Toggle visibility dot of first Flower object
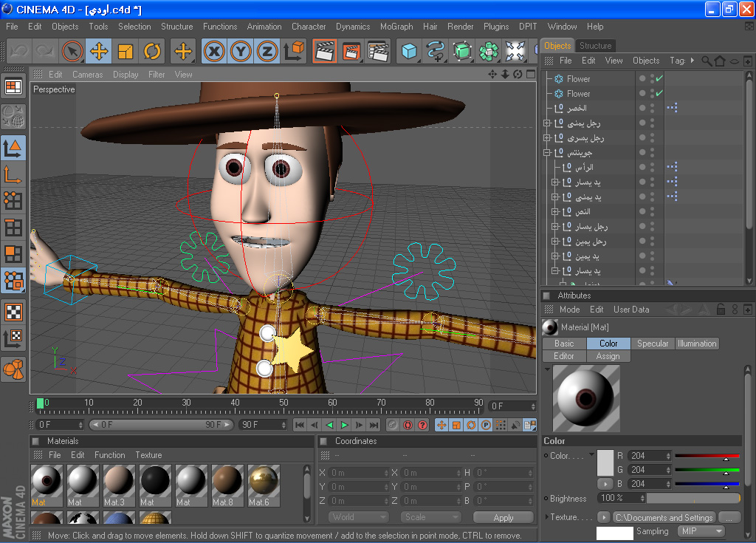Image resolution: width=756 pixels, height=543 pixels. (x=642, y=78)
